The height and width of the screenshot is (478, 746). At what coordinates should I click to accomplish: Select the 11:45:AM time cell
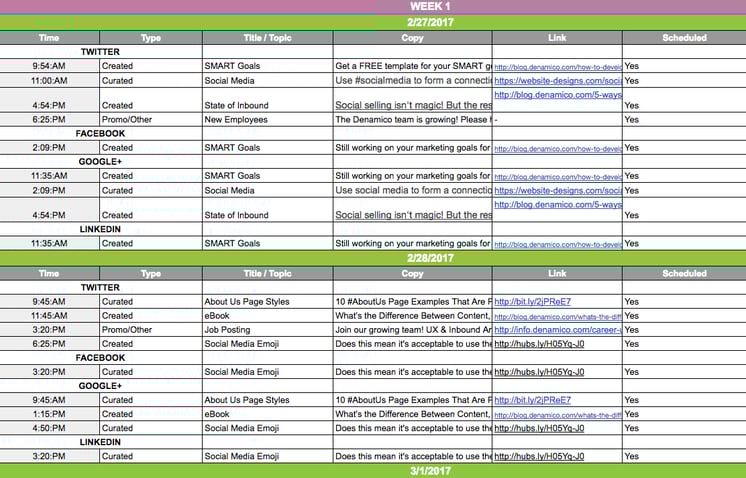(49, 316)
